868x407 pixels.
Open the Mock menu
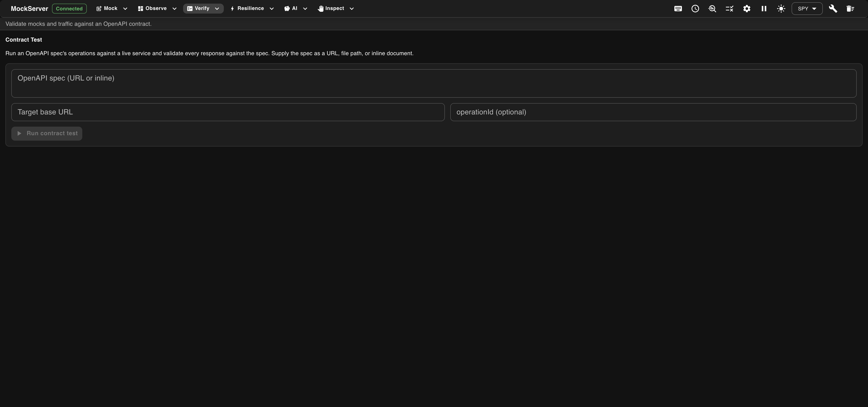(112, 8)
